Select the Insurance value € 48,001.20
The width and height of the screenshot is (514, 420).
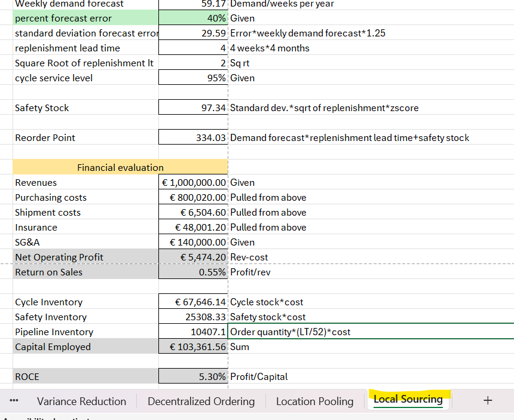193,227
